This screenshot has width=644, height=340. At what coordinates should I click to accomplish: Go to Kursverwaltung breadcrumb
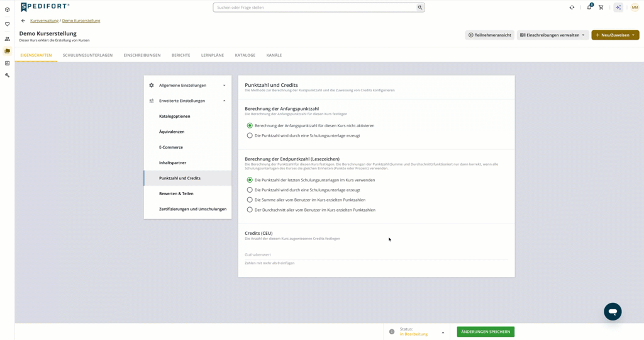click(45, 21)
